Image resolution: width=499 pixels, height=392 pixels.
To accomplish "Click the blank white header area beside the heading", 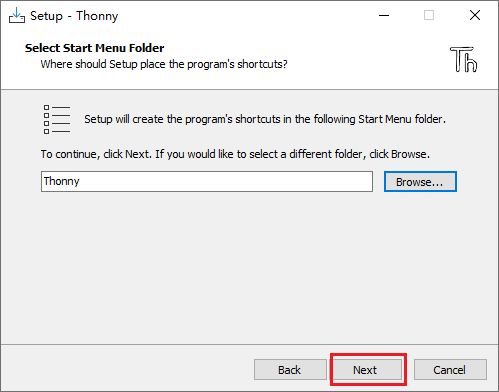I will click(x=367, y=57).
